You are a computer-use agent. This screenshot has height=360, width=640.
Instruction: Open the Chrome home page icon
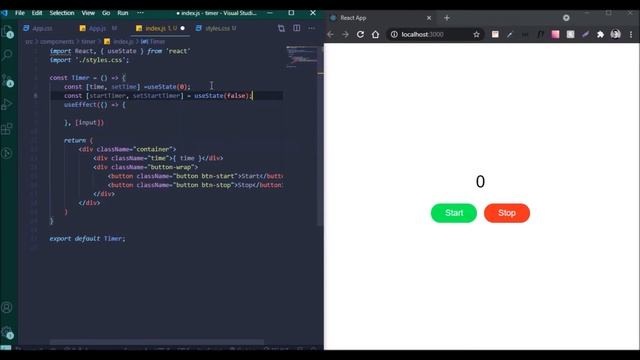click(376, 34)
